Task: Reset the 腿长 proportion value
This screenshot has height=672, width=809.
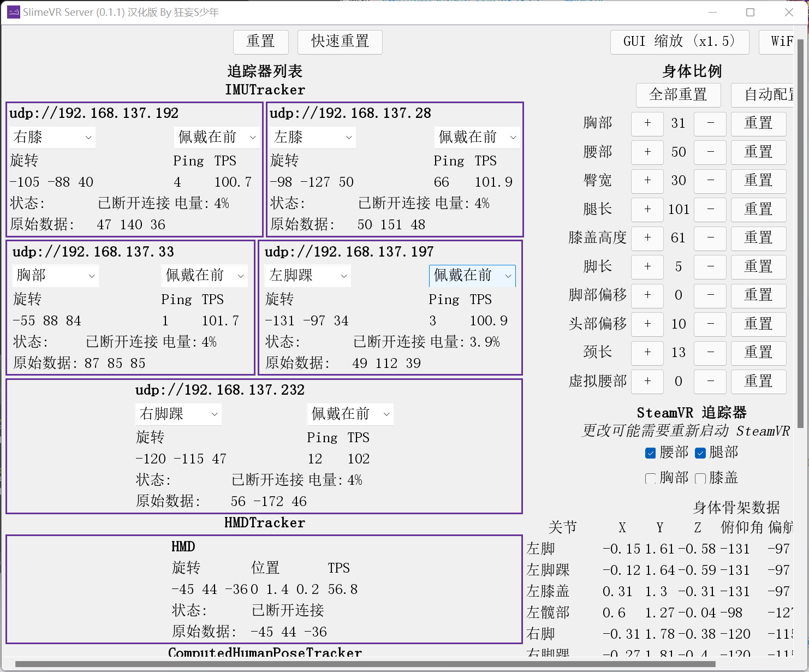Action: [x=759, y=210]
